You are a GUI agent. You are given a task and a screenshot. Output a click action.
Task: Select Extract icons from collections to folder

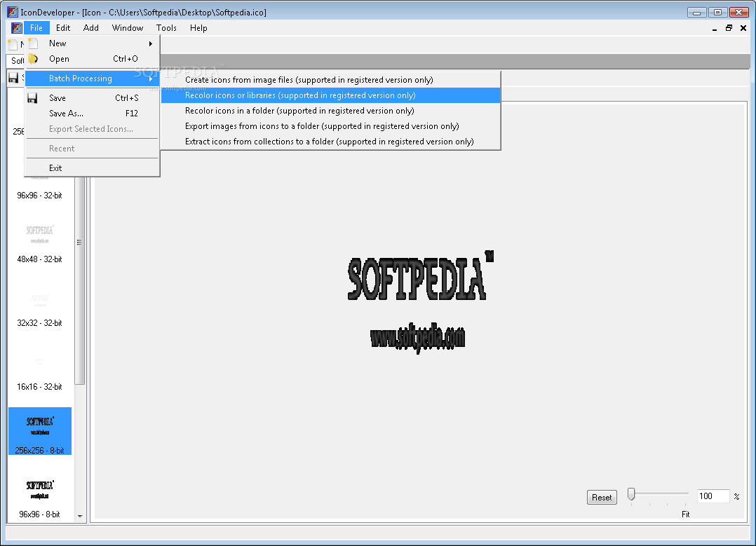(x=330, y=142)
